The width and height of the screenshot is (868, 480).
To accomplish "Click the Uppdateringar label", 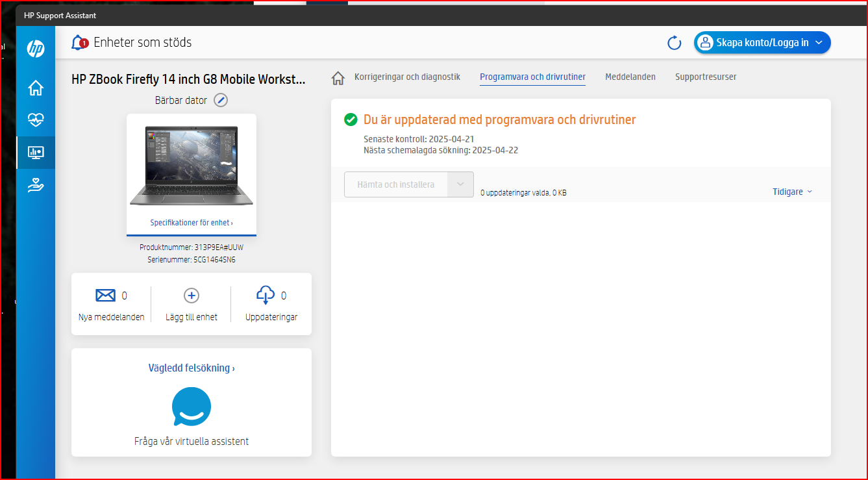I will 271,318.
